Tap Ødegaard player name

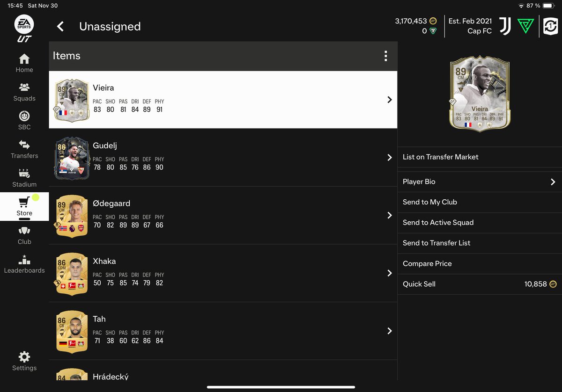pyautogui.click(x=111, y=203)
